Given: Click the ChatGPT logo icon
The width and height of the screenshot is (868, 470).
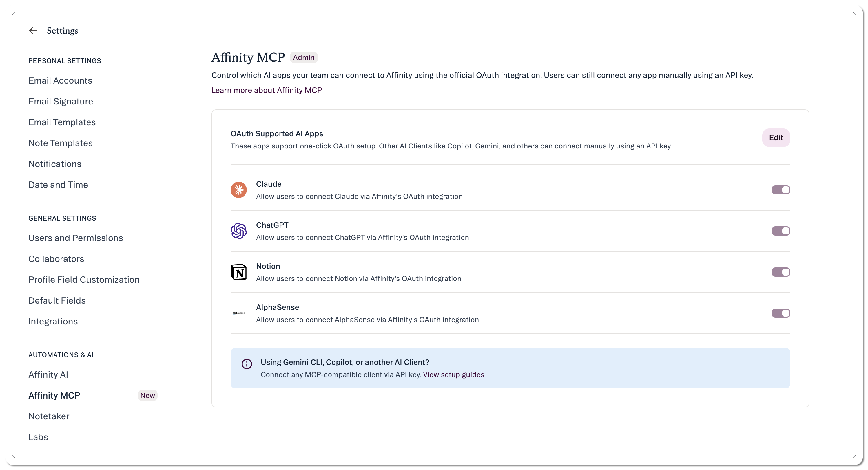Looking at the screenshot, I should pos(238,231).
